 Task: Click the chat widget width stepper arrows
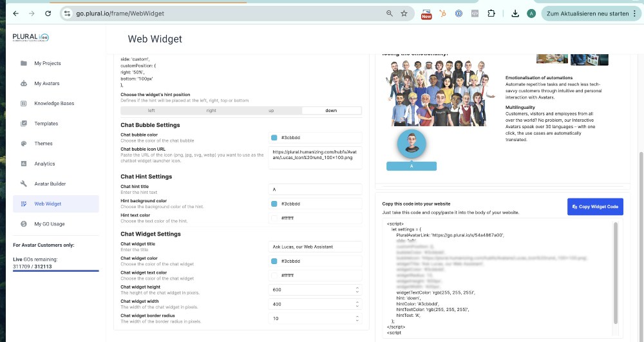pos(357,304)
